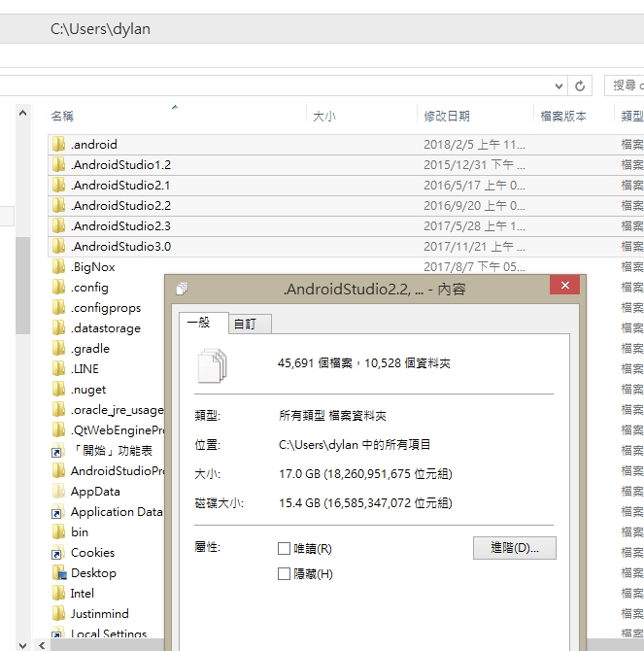644x651 pixels.
Task: Click the 2017/8/7 modified date cell
Action: (474, 266)
